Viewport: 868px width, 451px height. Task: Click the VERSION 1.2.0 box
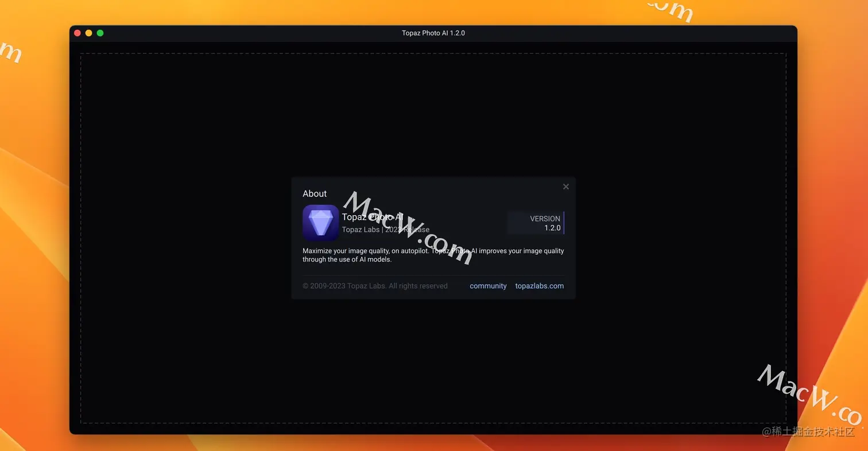(x=536, y=223)
